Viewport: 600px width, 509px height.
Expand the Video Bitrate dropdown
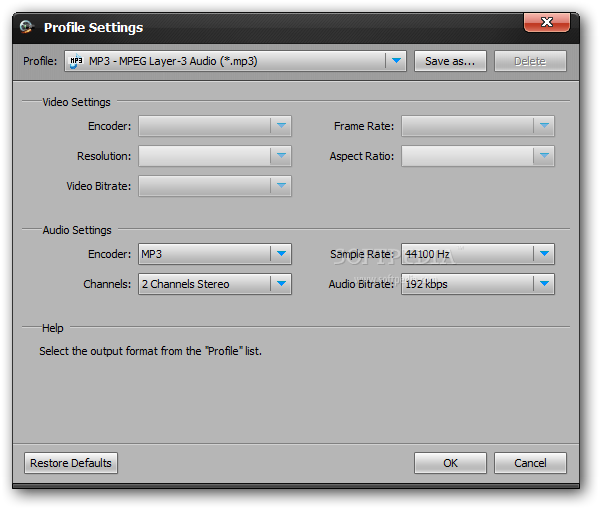(215, 186)
